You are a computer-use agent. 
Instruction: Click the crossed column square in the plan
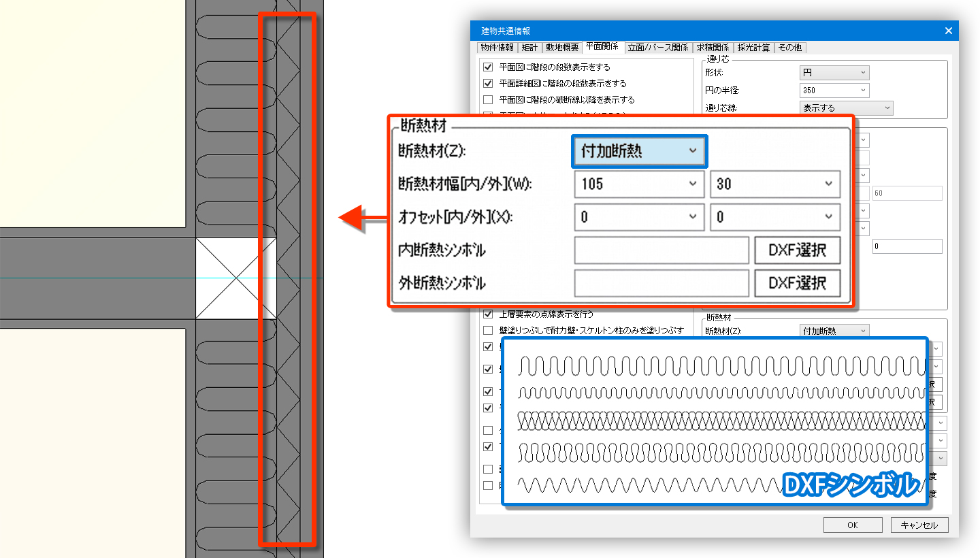tap(235, 278)
